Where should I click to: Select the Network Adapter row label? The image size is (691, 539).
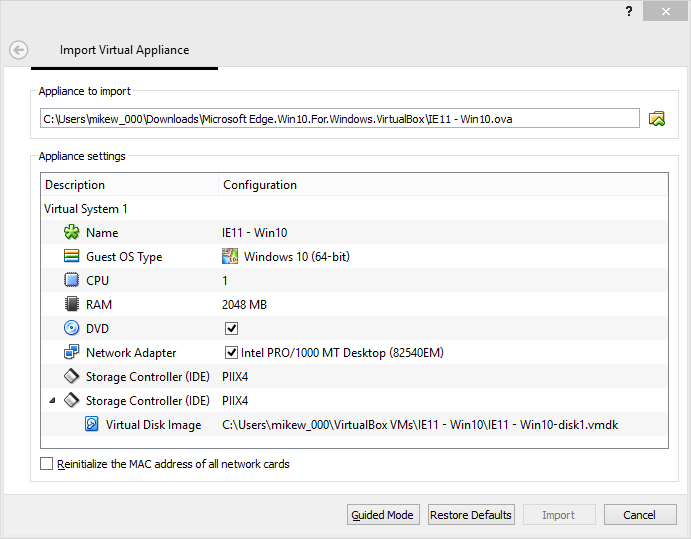click(131, 353)
